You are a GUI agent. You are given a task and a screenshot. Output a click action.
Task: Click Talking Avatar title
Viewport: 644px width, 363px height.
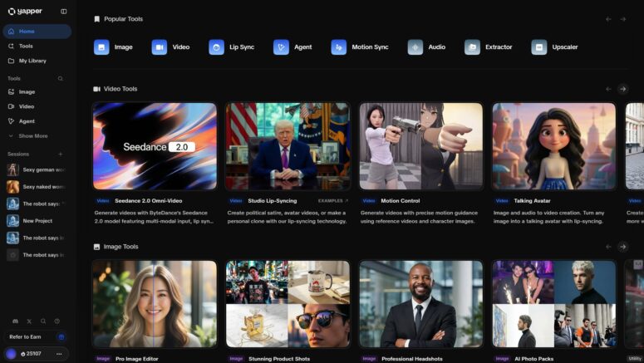(x=532, y=201)
